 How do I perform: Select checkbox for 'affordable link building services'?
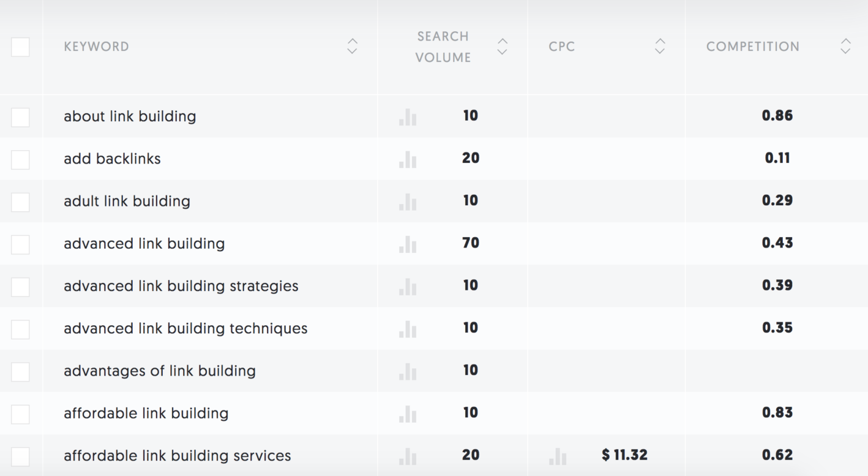click(x=20, y=456)
